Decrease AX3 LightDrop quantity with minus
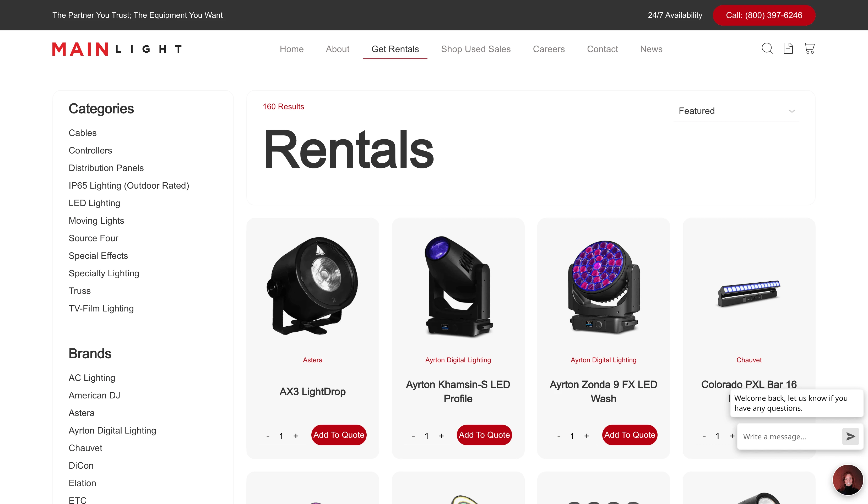The height and width of the screenshot is (504, 868). [x=268, y=436]
